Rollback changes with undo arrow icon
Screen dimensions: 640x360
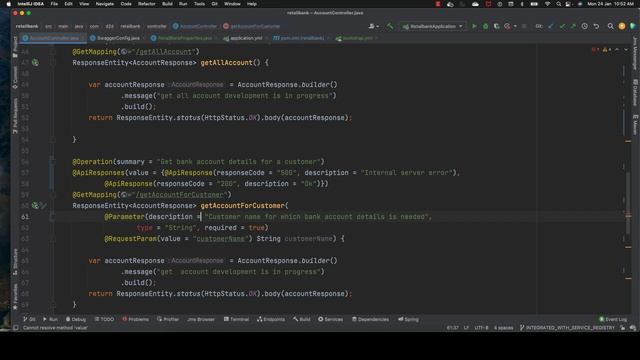pyautogui.click(x=596, y=26)
